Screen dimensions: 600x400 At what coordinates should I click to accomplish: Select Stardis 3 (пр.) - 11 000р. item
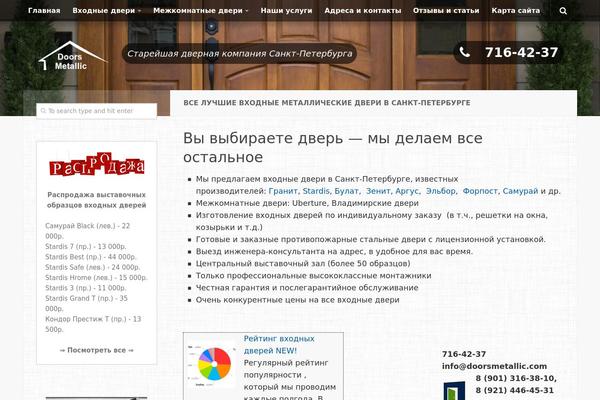86,288
